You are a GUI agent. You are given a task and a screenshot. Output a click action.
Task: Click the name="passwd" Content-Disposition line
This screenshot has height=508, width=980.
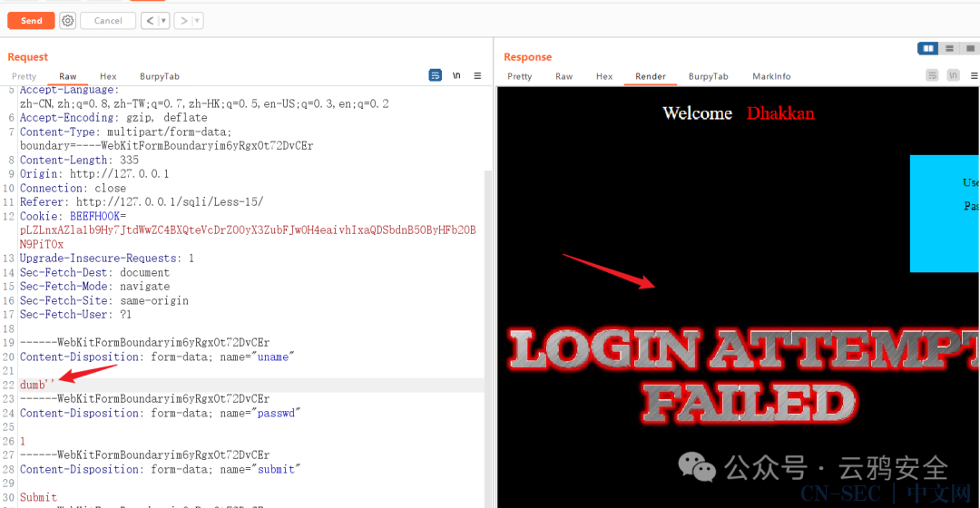[x=160, y=413]
